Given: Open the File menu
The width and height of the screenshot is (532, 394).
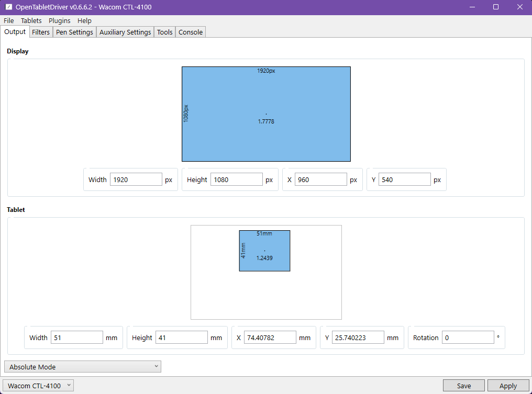Looking at the screenshot, I should tap(9, 21).
